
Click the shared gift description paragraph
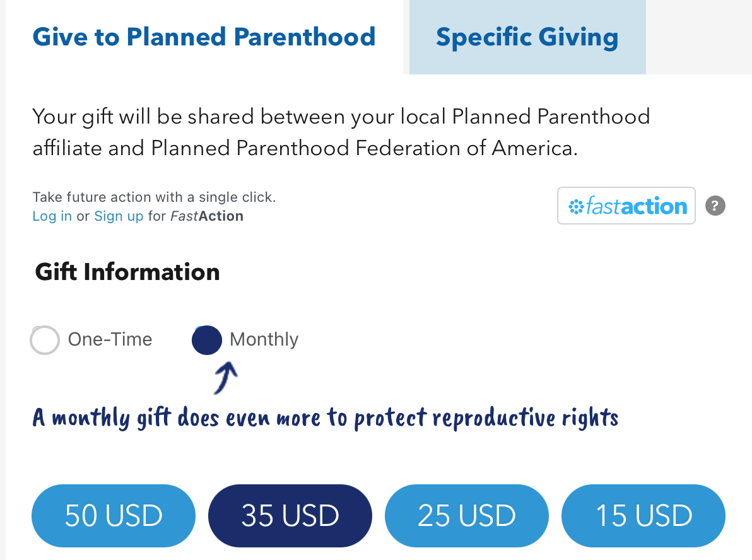[341, 132]
